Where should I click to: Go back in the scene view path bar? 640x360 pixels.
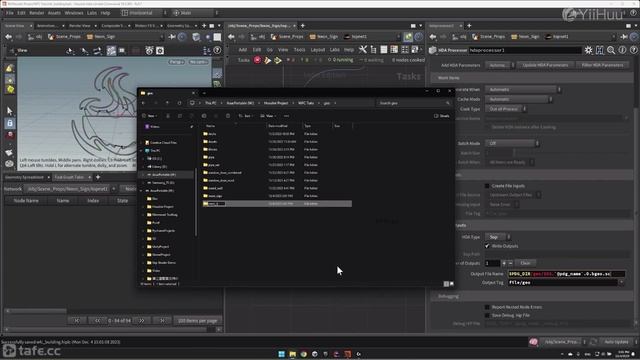pyautogui.click(x=9, y=37)
